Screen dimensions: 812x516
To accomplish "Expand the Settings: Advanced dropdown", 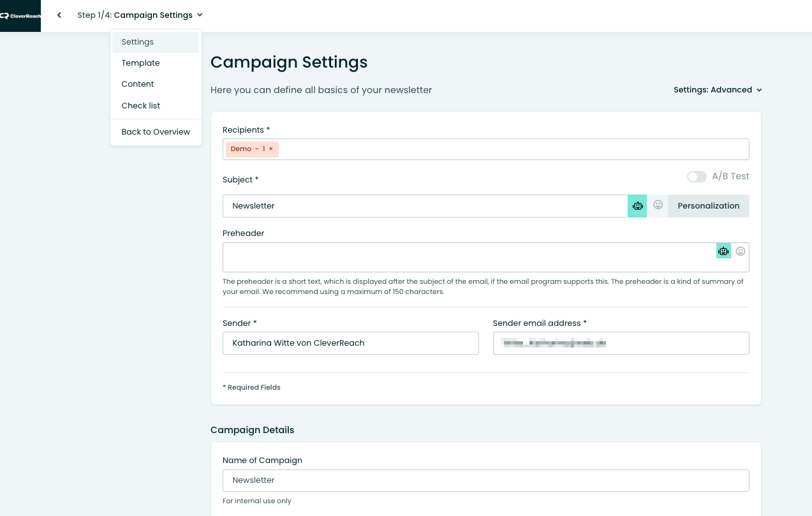I will click(718, 90).
